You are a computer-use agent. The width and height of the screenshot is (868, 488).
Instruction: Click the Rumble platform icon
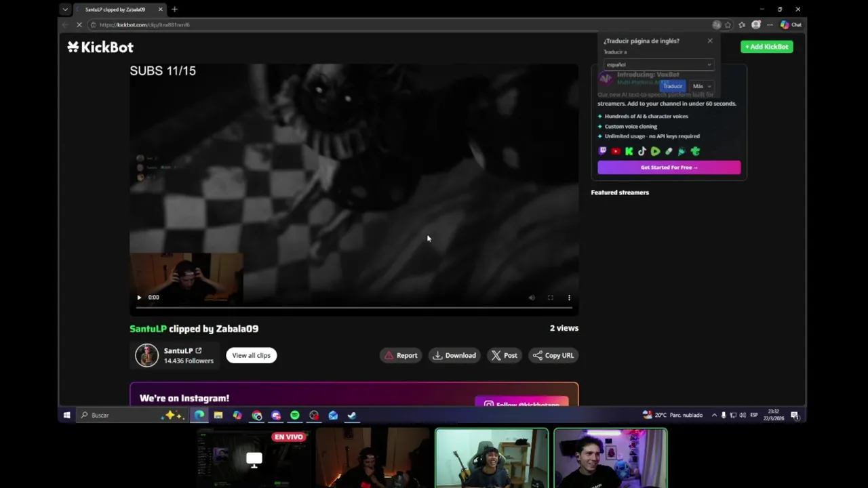(x=655, y=151)
